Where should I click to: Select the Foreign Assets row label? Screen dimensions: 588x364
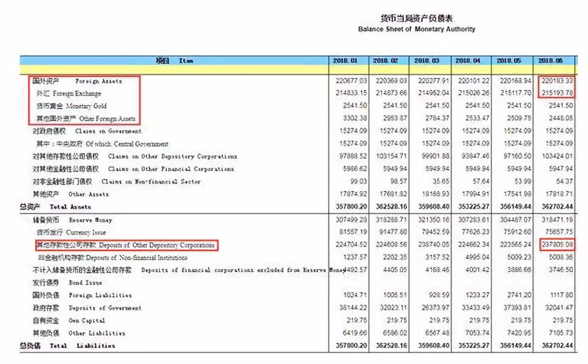click(77, 81)
